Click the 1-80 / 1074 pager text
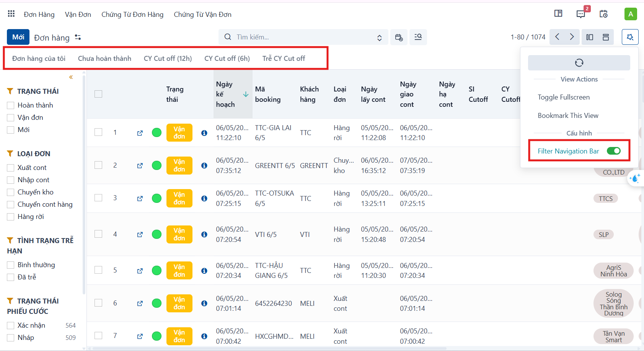The image size is (644, 351). [x=528, y=37]
